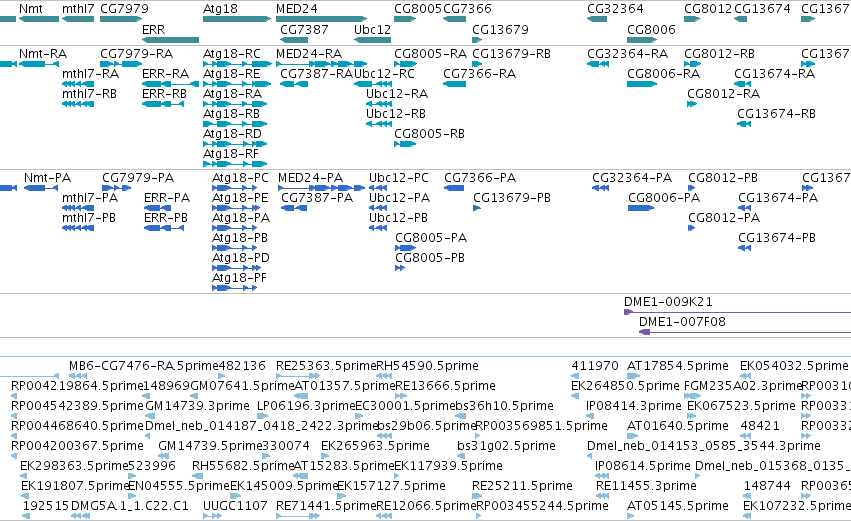Image resolution: width=851 pixels, height=521 pixels.
Task: Select the UUGC1107 EST label
Action: pos(235,506)
